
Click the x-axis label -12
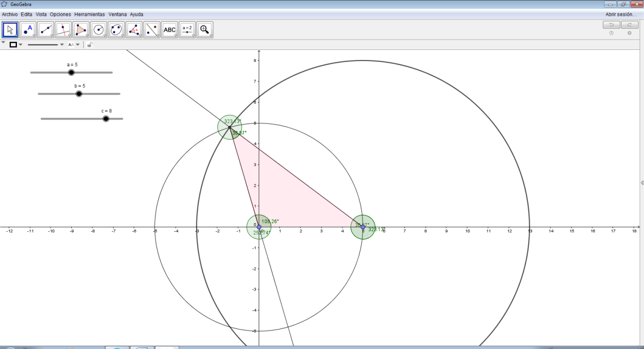pyautogui.click(x=9, y=231)
